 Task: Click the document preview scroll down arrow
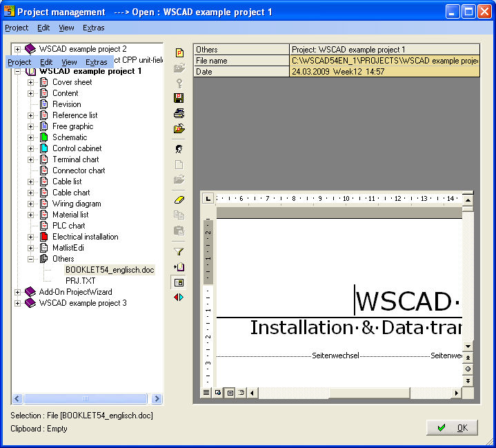(x=468, y=346)
